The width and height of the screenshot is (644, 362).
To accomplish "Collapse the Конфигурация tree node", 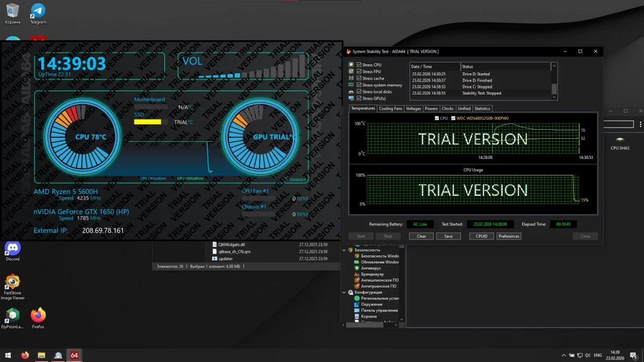I will pos(345,292).
